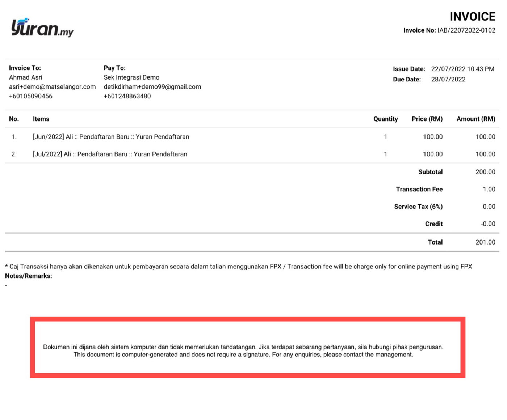Click email asri+demo@matselangor.com
The width and height of the screenshot is (507, 420).
point(53,87)
